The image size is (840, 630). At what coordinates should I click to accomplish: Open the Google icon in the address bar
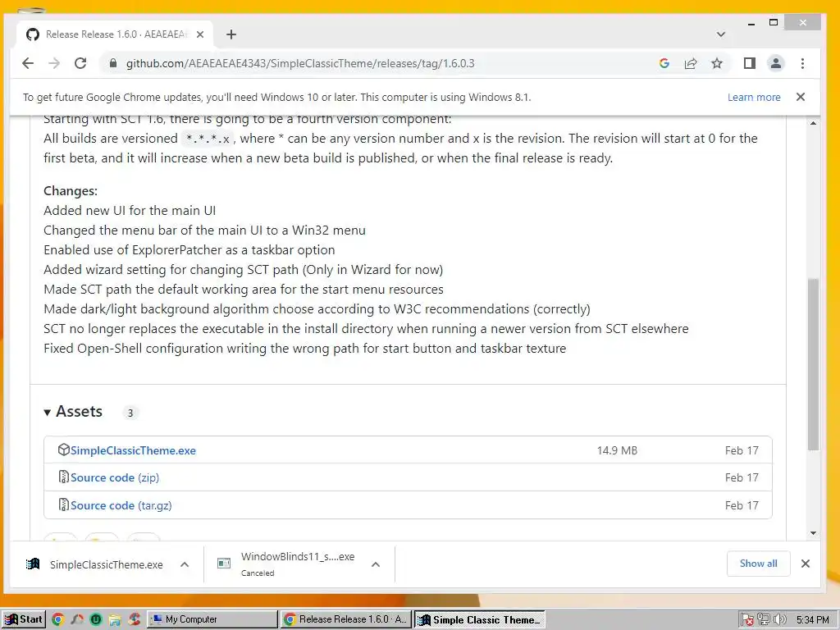coord(664,63)
